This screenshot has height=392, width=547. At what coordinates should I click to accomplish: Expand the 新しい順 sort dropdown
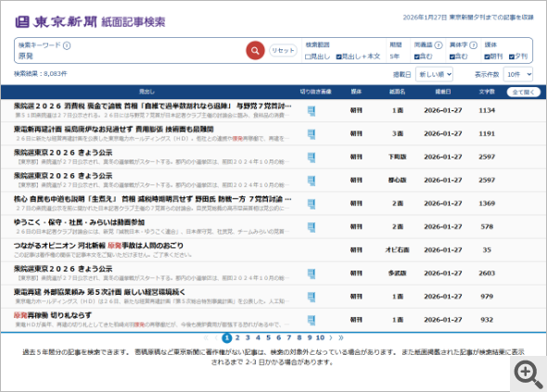coord(434,74)
